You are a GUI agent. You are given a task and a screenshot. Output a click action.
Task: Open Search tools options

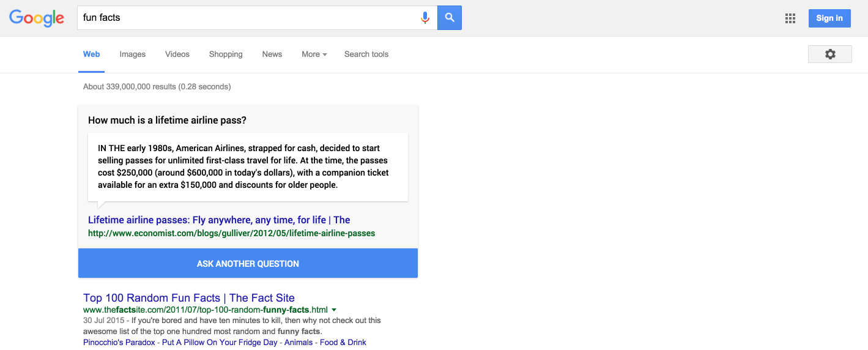pyautogui.click(x=366, y=54)
